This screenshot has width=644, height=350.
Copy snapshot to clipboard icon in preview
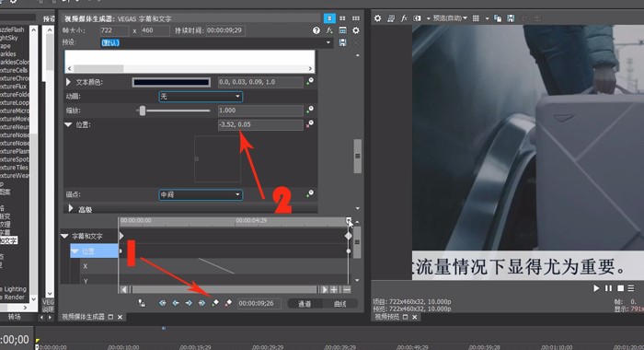[498, 18]
